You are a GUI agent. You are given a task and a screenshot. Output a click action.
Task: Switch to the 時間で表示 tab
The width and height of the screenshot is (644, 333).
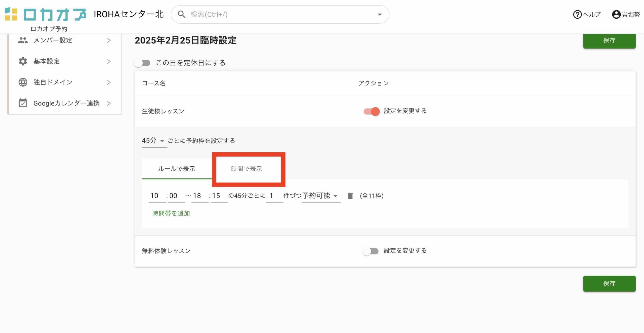247,169
